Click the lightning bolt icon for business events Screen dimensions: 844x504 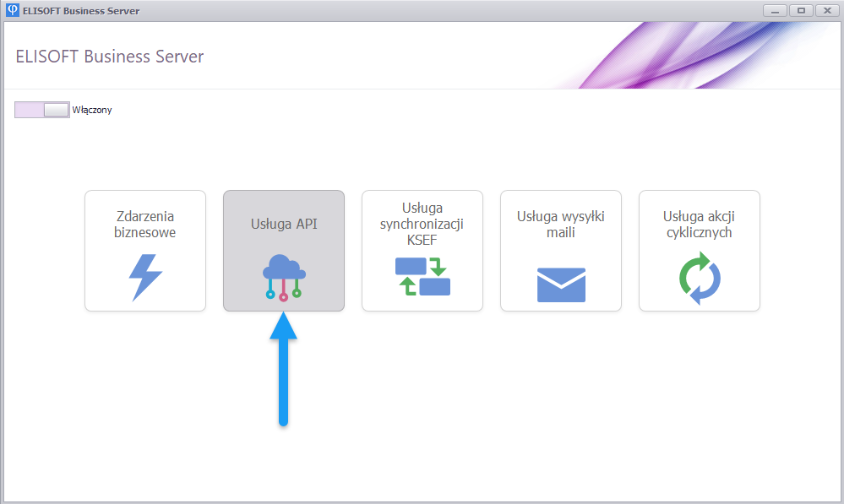coord(145,277)
